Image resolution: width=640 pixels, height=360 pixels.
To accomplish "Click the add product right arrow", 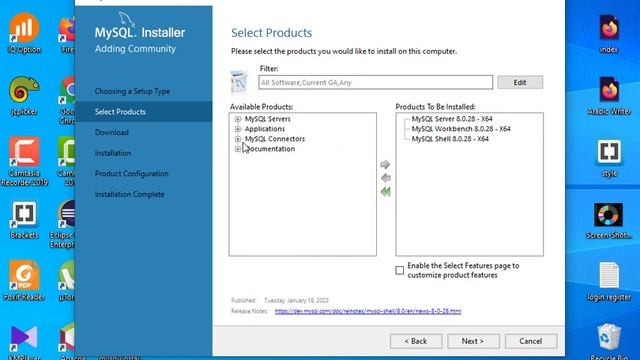I will (x=385, y=164).
